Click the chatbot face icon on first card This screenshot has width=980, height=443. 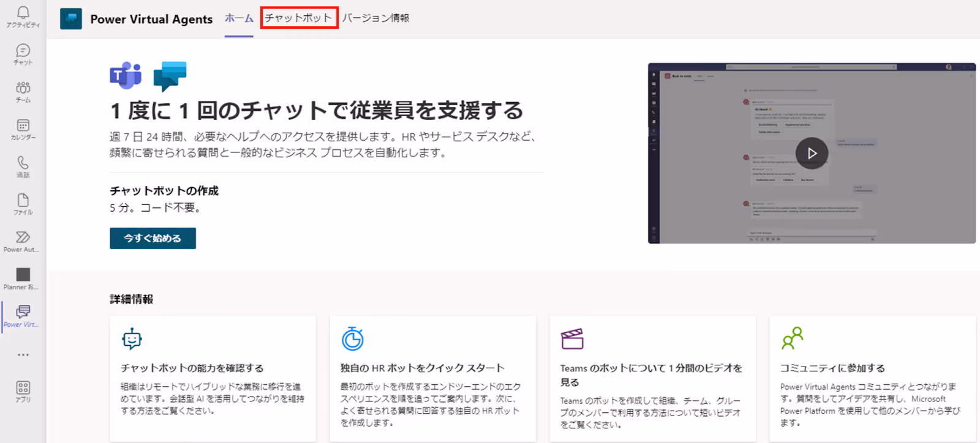(132, 338)
